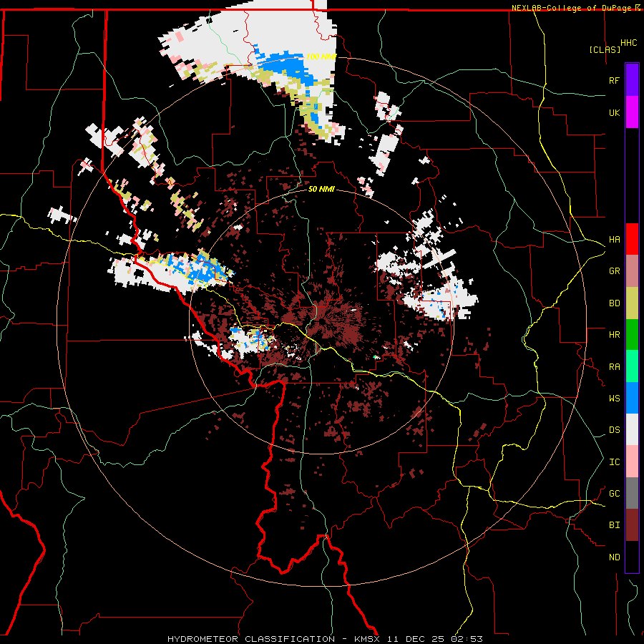Click the HR green legend swatch
Screen dimensions: 644x644
(632, 335)
